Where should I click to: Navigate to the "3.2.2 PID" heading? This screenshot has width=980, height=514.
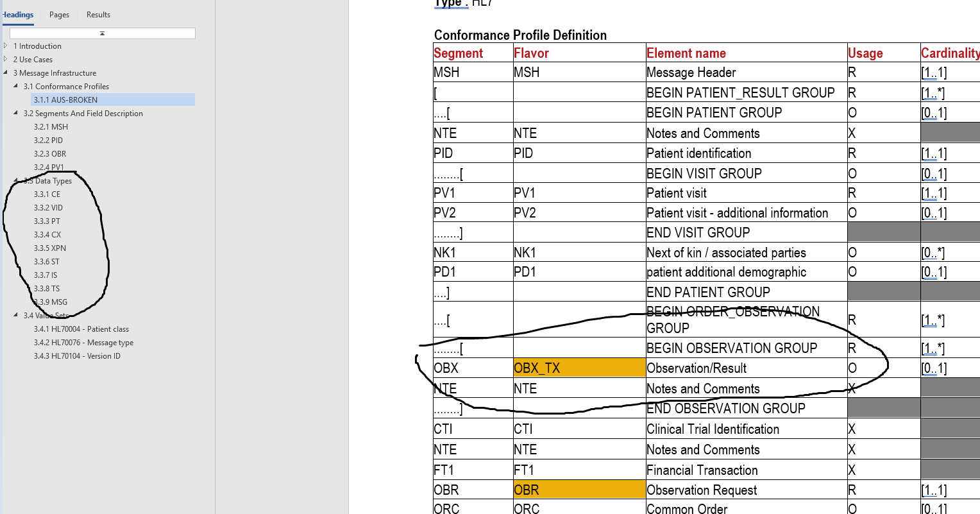tap(49, 140)
